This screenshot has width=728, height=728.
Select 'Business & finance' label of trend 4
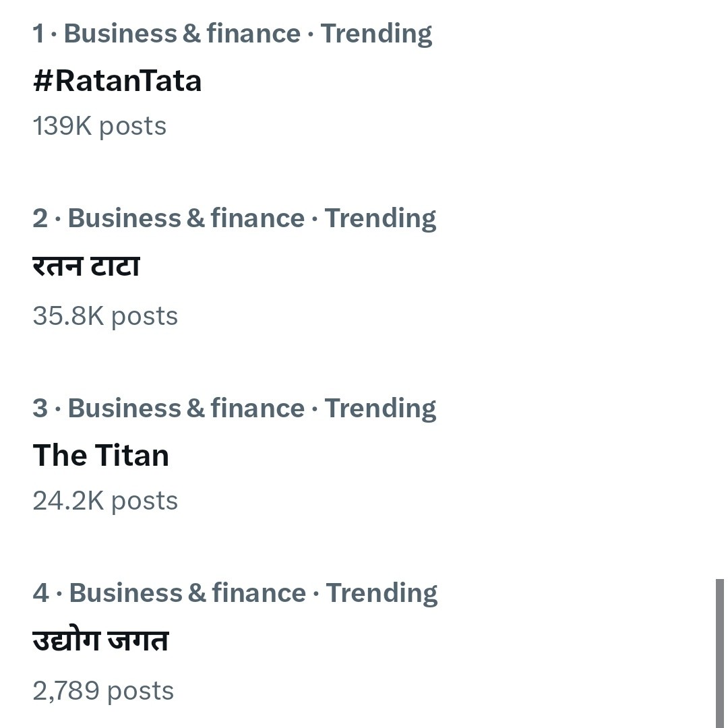point(187,593)
